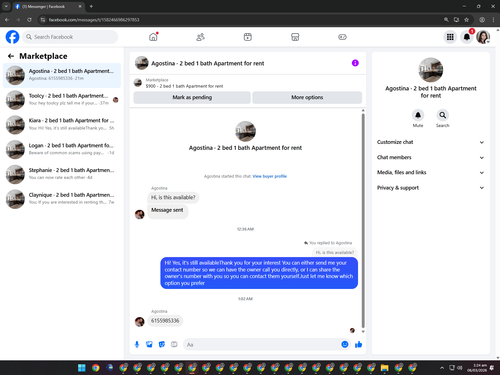500x375 pixels.
Task: Open the account profile picture menu
Action: tap(483, 37)
